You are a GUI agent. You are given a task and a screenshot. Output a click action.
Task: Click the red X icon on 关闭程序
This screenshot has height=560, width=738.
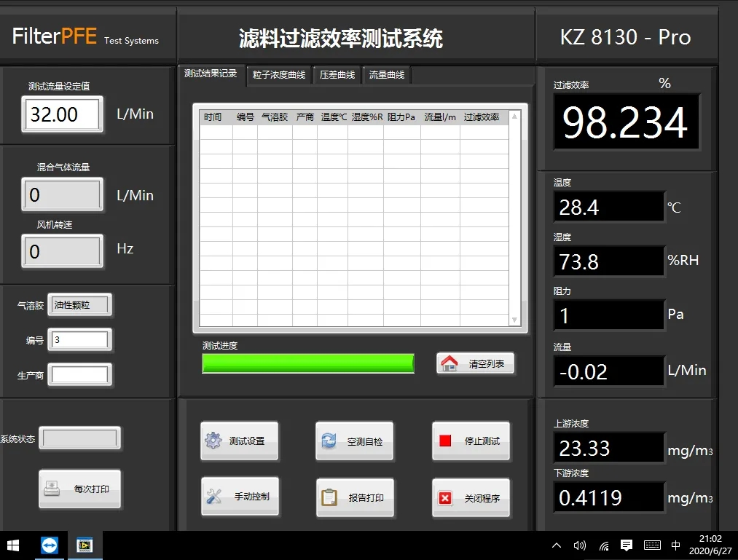click(x=445, y=498)
